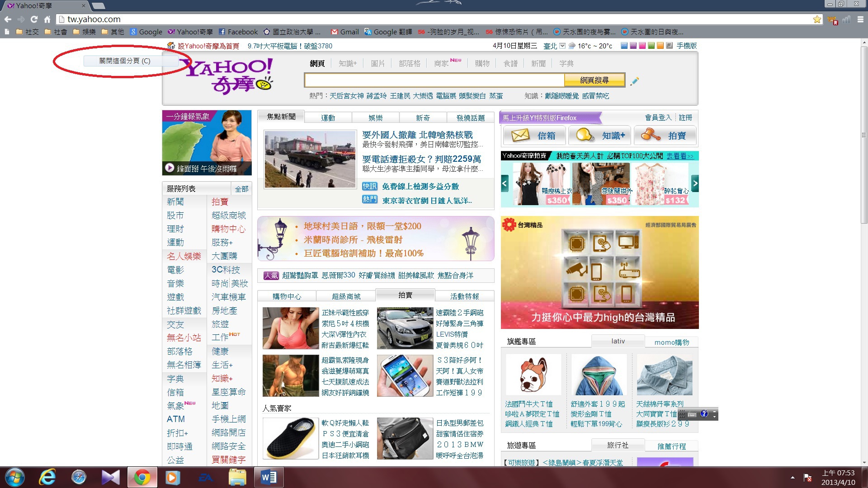Expand the 臺北 city dropdown arrow
This screenshot has height=488, width=868.
point(562,46)
